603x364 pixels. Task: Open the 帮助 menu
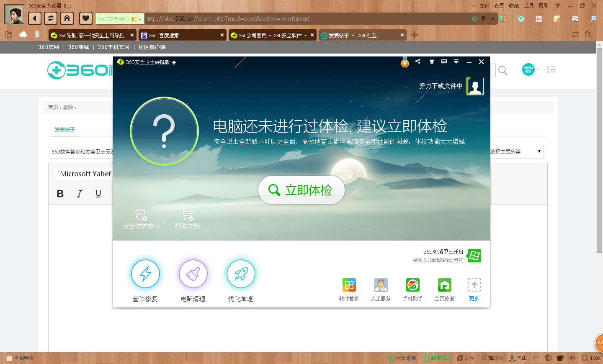click(543, 6)
